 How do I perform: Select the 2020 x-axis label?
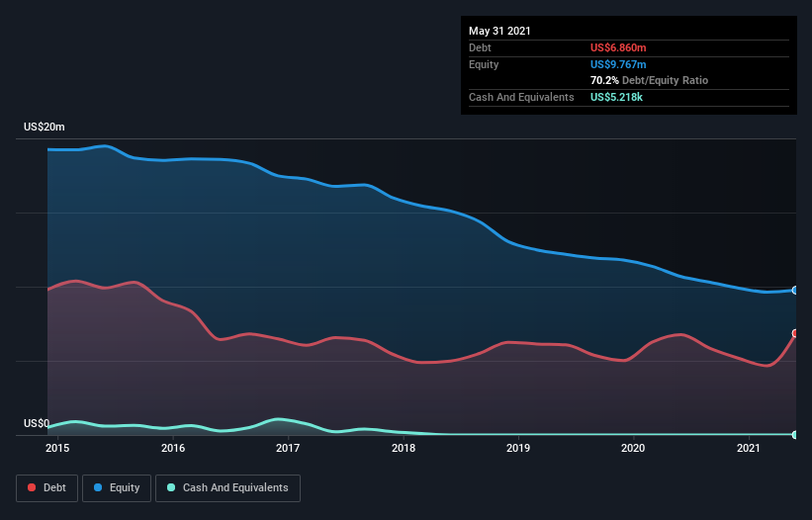633,448
